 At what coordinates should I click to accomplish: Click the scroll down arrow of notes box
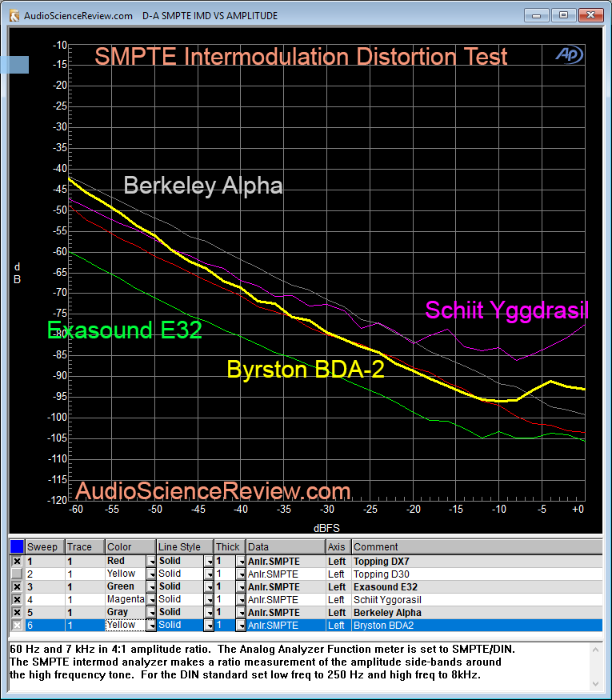(x=595, y=683)
